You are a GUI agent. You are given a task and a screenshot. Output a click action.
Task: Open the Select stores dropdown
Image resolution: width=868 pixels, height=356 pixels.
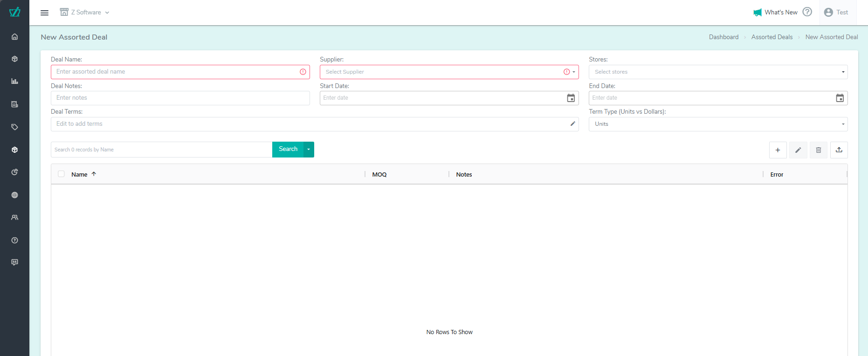[718, 72]
